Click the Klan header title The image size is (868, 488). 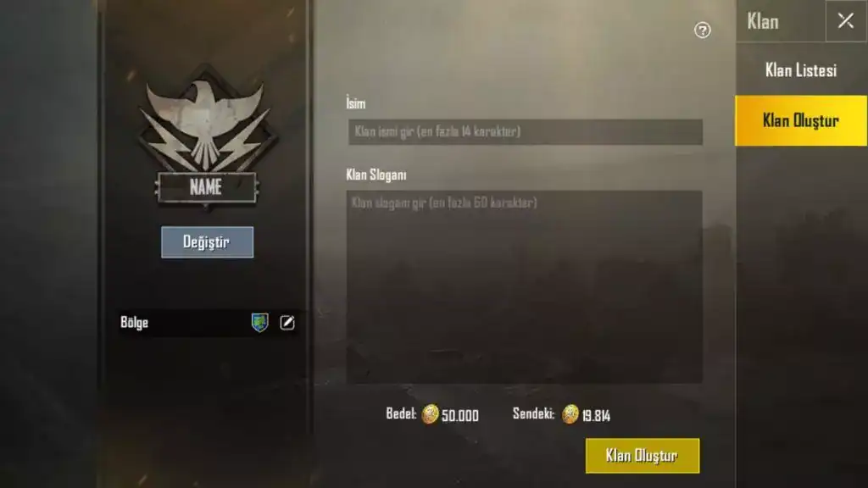(x=763, y=21)
